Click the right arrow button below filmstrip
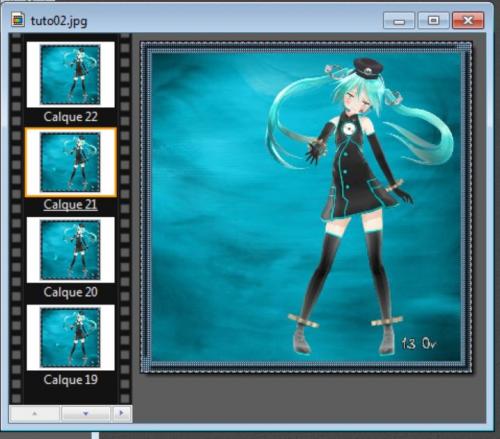The height and width of the screenshot is (439, 500). click(121, 414)
